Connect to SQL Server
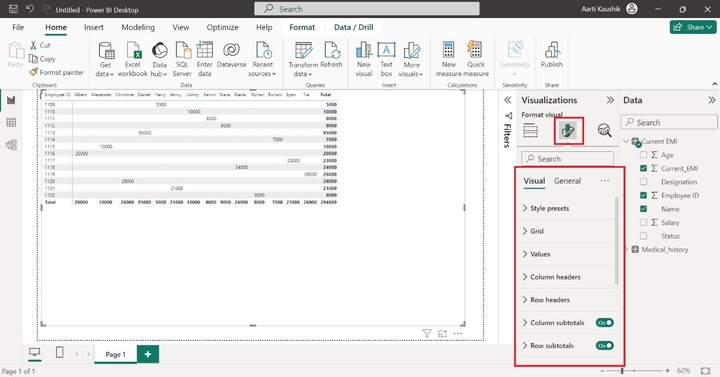720x377 pixels. 182,59
